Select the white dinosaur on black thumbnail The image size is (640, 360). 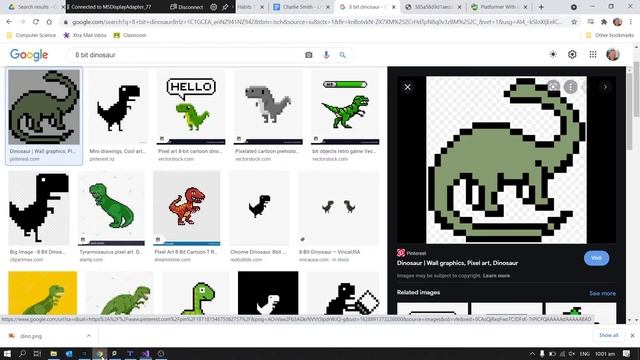[268, 293]
